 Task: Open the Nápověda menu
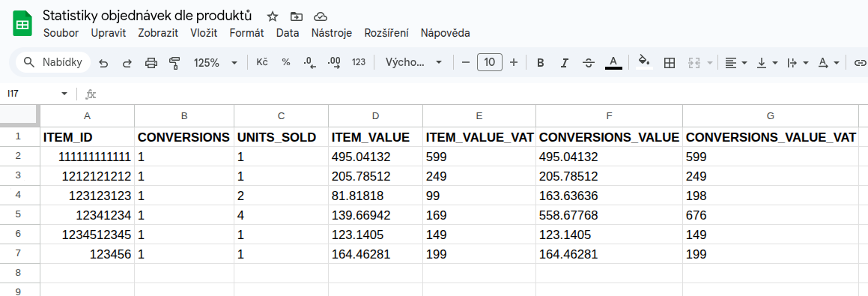click(445, 33)
